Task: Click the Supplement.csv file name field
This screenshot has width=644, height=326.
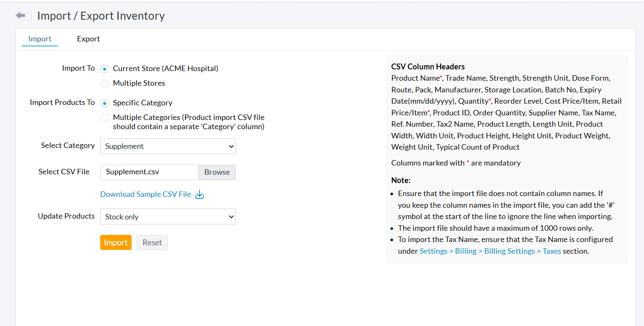Action: (149, 172)
